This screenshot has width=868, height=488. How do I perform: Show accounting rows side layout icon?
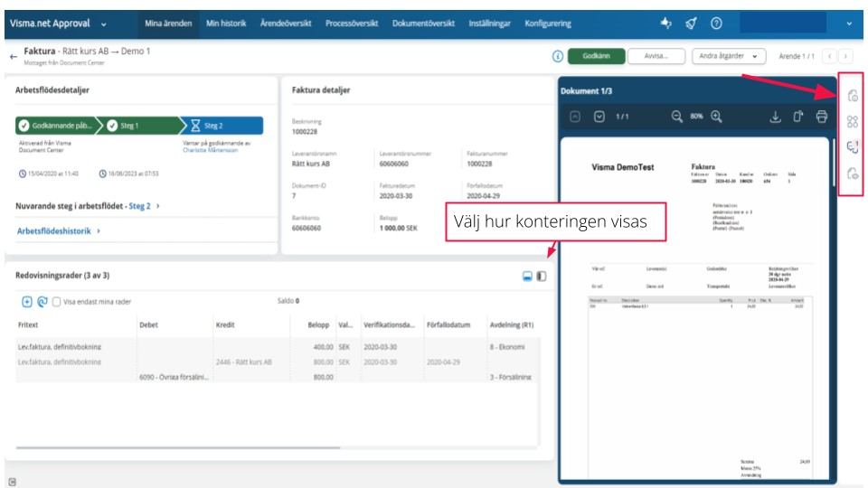point(542,277)
